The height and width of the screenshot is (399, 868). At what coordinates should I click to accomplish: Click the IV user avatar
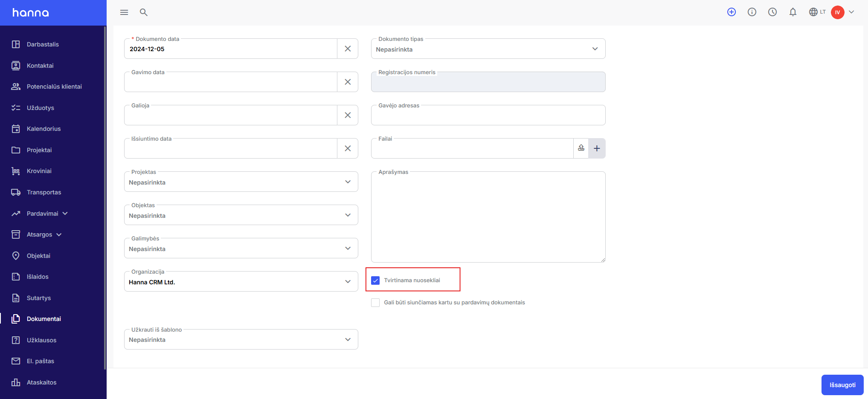click(838, 12)
